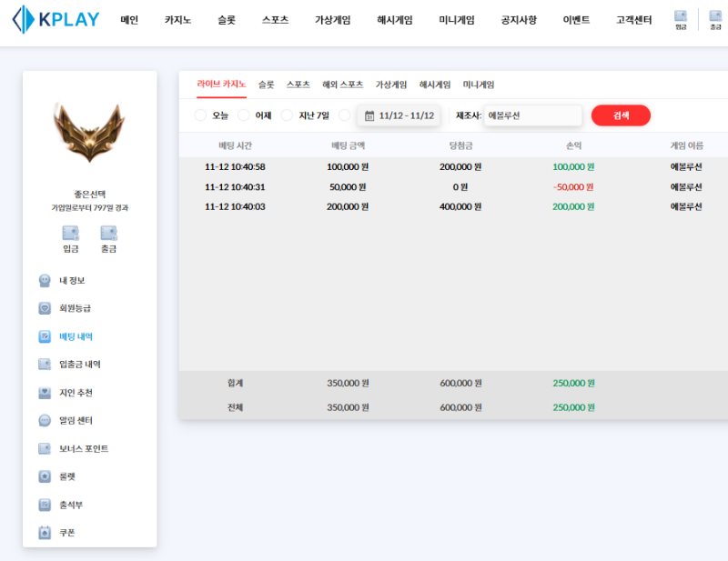Open the 11/12 - 11/12 date range picker
Screen dimensions: 728x561
(399, 115)
